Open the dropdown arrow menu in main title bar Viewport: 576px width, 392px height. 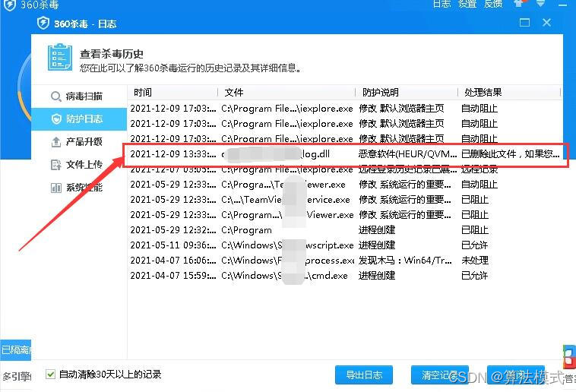coord(540,3)
